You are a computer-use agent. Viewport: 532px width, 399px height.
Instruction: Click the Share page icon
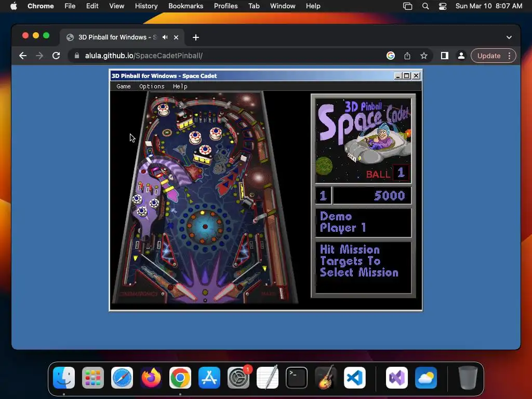coord(407,56)
